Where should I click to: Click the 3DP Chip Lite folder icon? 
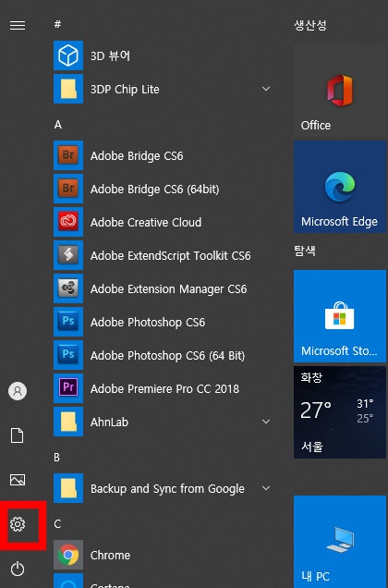click(x=68, y=89)
